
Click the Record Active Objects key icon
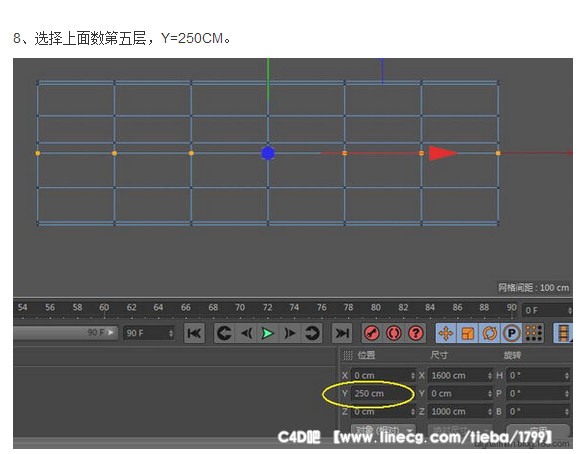(x=372, y=333)
